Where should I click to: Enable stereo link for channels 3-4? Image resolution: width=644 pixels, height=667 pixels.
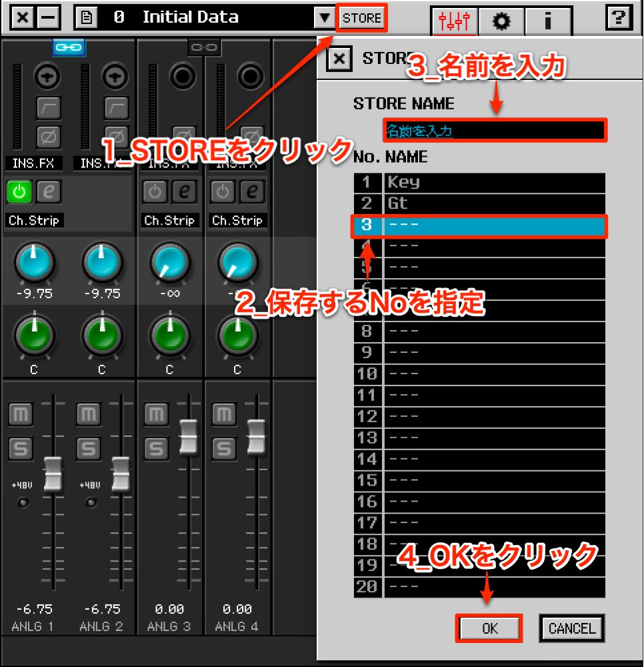204,47
